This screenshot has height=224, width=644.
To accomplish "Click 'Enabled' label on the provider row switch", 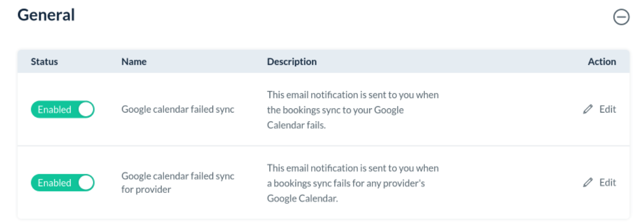I will point(54,183).
